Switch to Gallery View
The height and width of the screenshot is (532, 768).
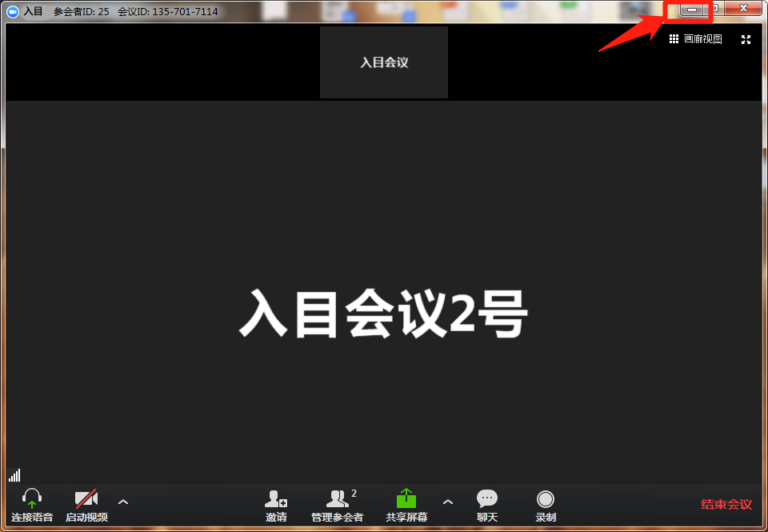(695, 39)
